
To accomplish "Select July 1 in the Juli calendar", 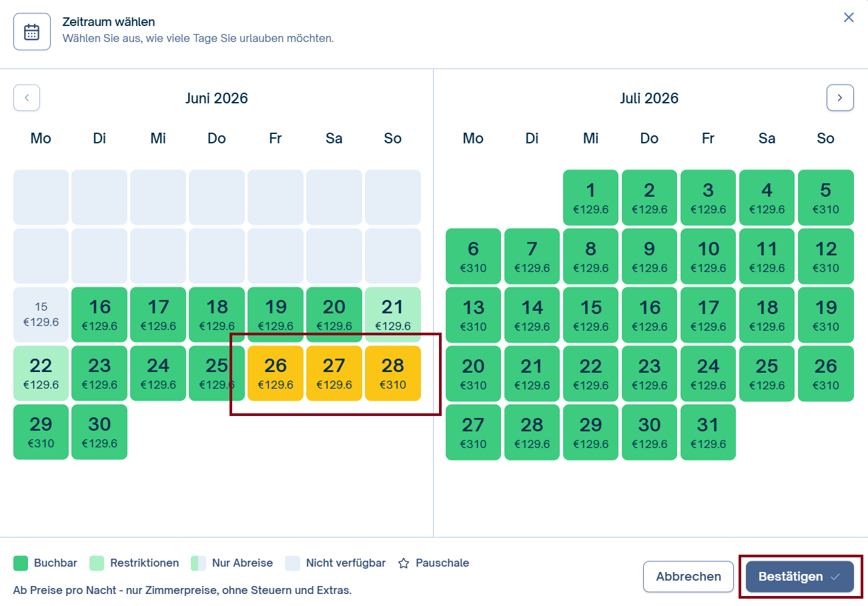I will (591, 197).
